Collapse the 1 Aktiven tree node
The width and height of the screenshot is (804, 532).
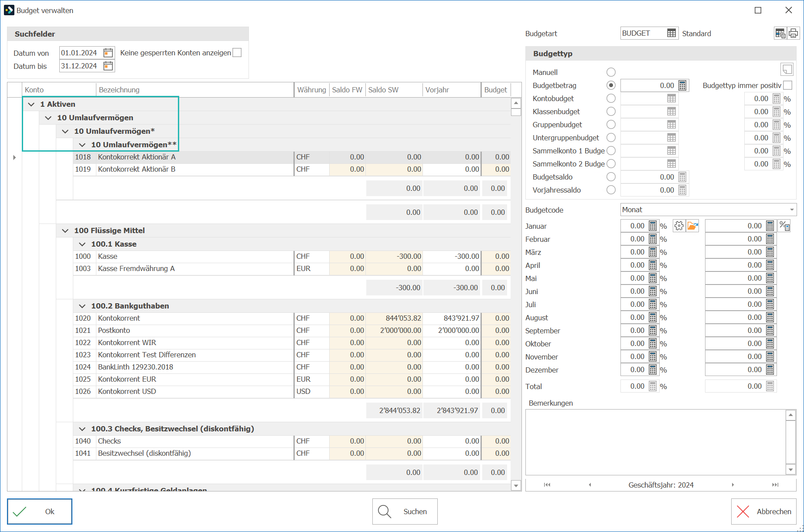click(31, 104)
